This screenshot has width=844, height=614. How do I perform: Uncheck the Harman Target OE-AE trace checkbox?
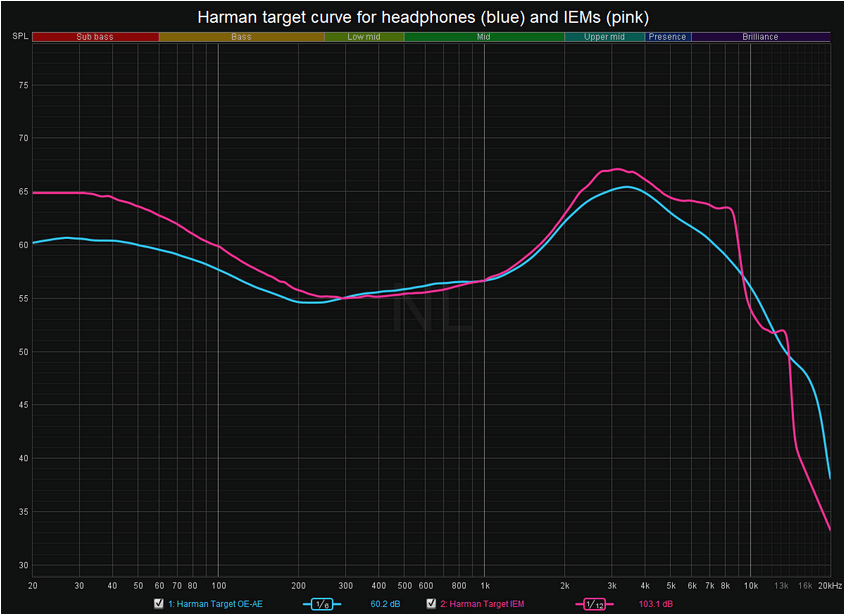point(159,604)
